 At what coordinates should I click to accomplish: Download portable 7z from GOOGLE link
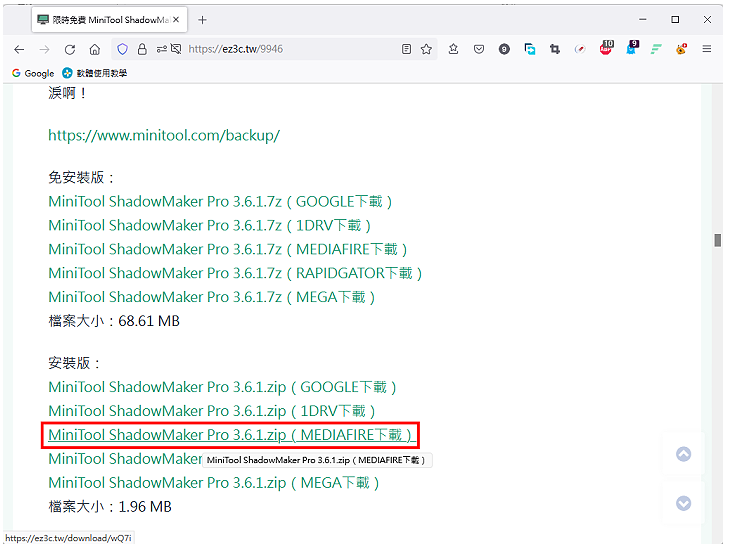click(220, 202)
